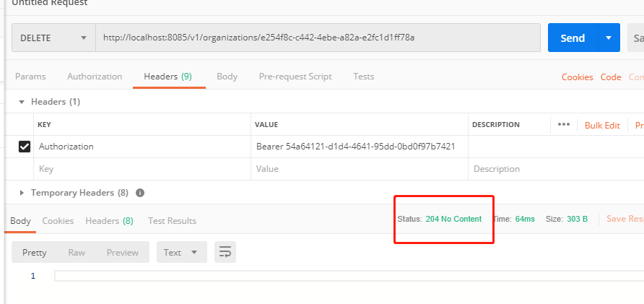
Task: Click the empty Key input field
Action: (142, 169)
